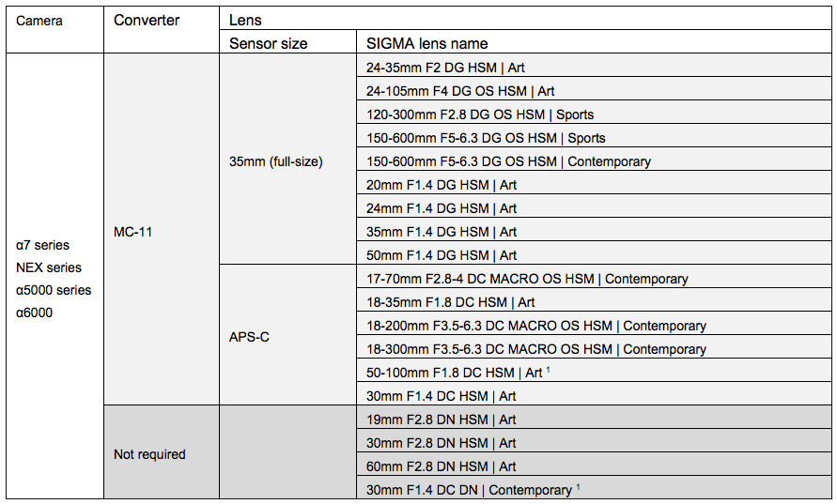
Task: Select the 30mm F1.4 DC DN Contemporary row
Action: [x=469, y=490]
